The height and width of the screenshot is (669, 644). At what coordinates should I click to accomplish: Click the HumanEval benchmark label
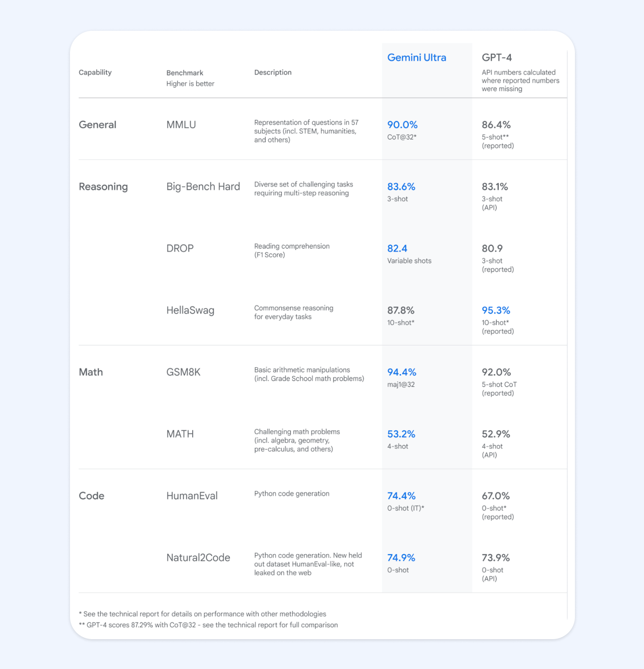point(192,495)
